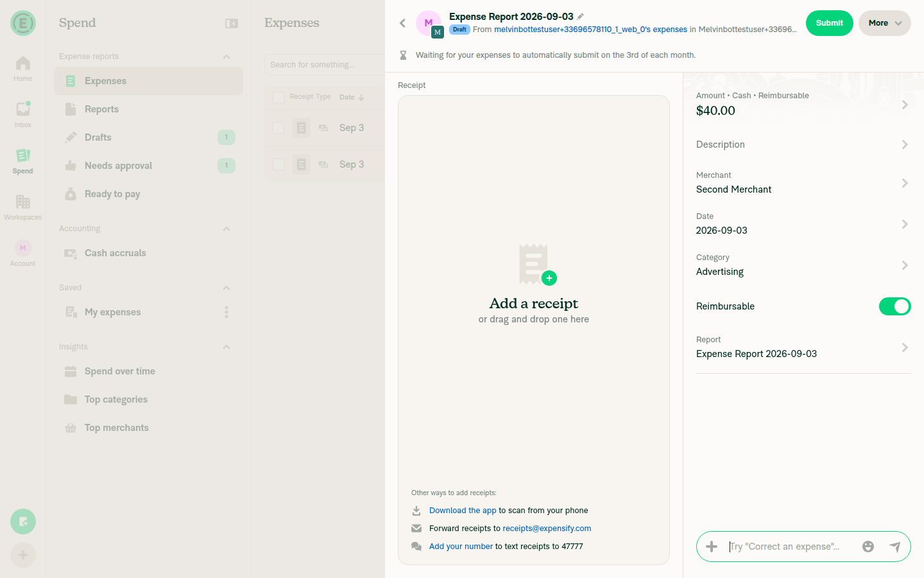
Task: Select Drafts in the Spend menu
Action: click(148, 137)
